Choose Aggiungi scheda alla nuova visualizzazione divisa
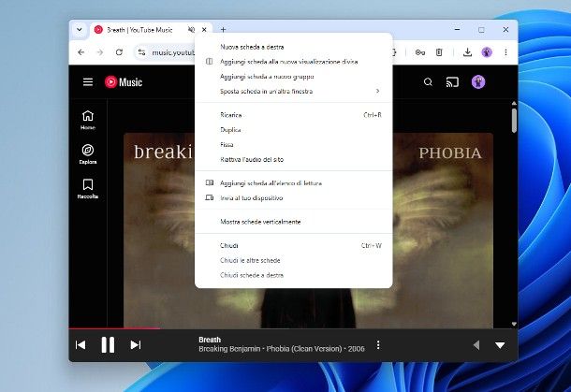 294,62
